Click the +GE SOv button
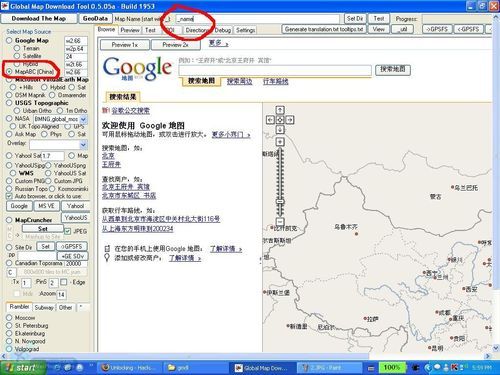The width and height of the screenshot is (500, 375). click(x=73, y=256)
